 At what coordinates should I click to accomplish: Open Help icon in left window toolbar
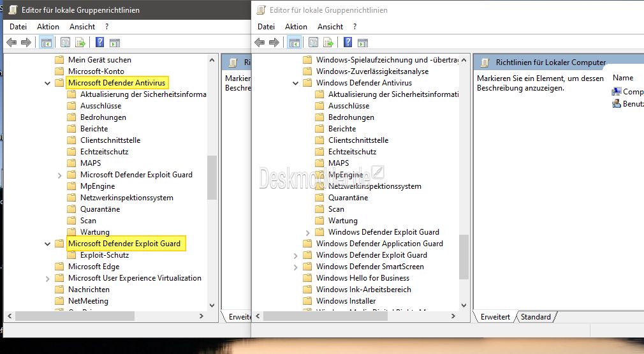100,42
